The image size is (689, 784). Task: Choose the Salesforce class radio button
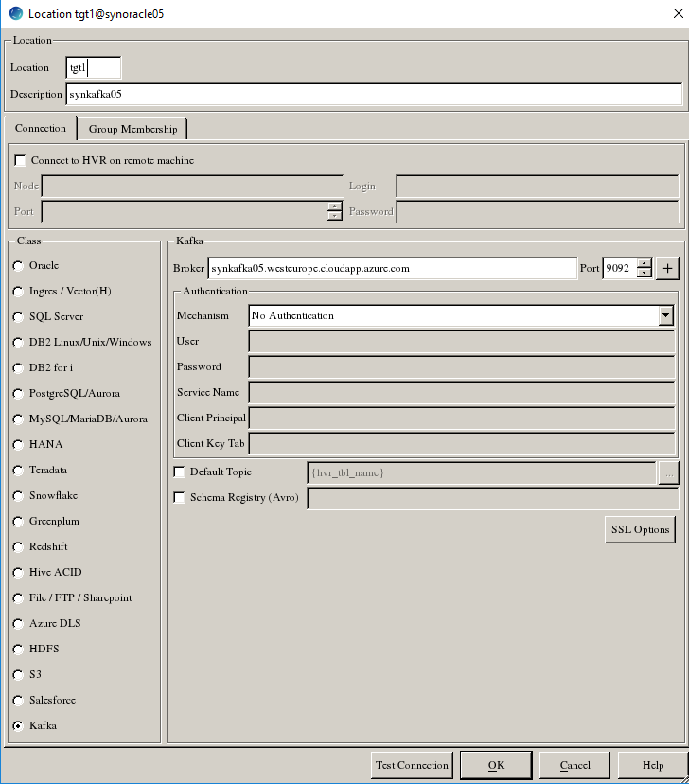click(18, 700)
